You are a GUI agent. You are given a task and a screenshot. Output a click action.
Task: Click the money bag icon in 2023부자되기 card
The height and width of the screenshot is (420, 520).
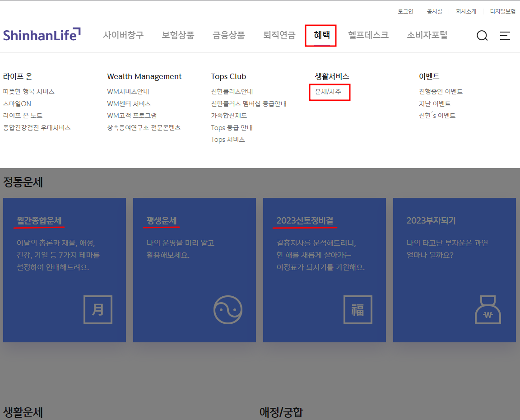point(488,309)
